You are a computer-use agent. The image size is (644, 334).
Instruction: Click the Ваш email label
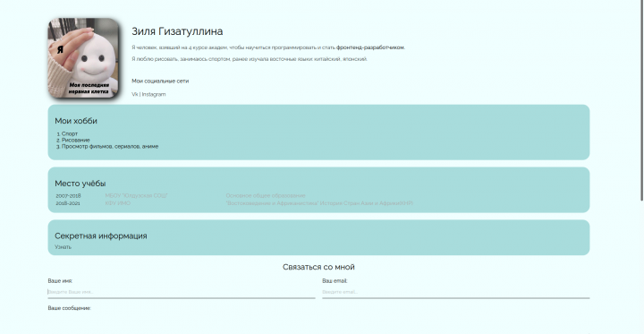tap(335, 281)
